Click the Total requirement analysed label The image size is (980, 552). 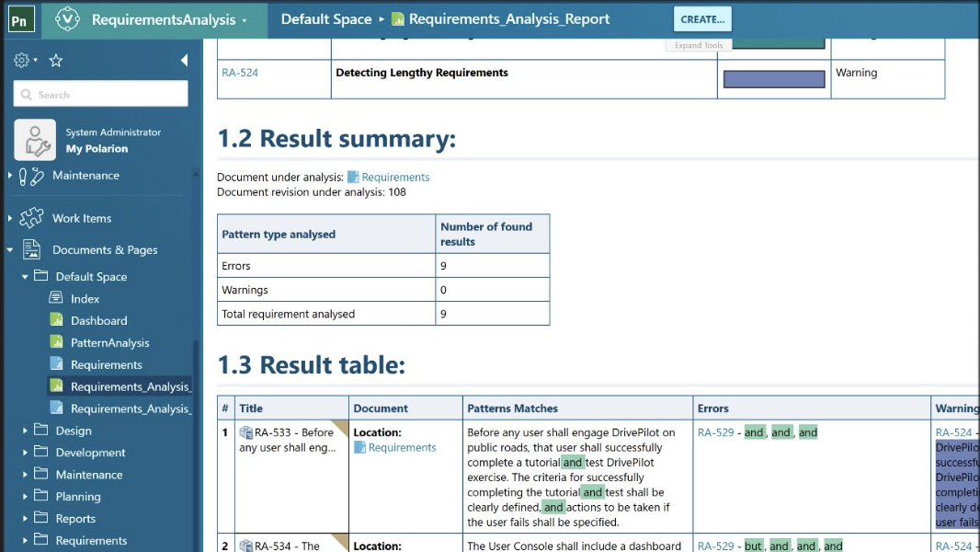tap(288, 314)
